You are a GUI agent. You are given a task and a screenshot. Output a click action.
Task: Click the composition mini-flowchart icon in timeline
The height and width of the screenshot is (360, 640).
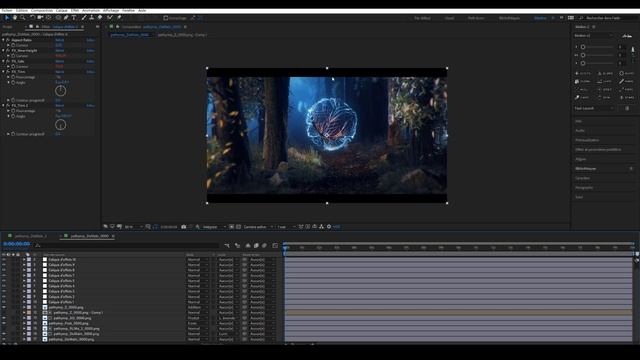click(x=227, y=245)
